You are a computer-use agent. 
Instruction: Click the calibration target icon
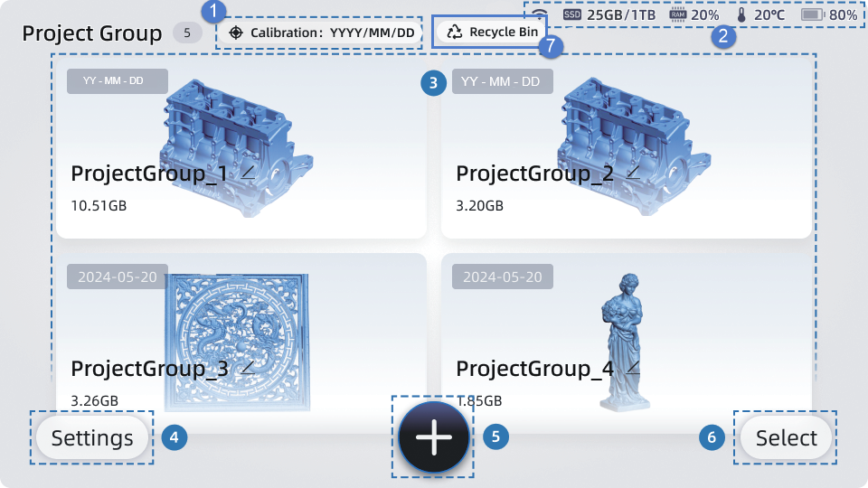(236, 33)
